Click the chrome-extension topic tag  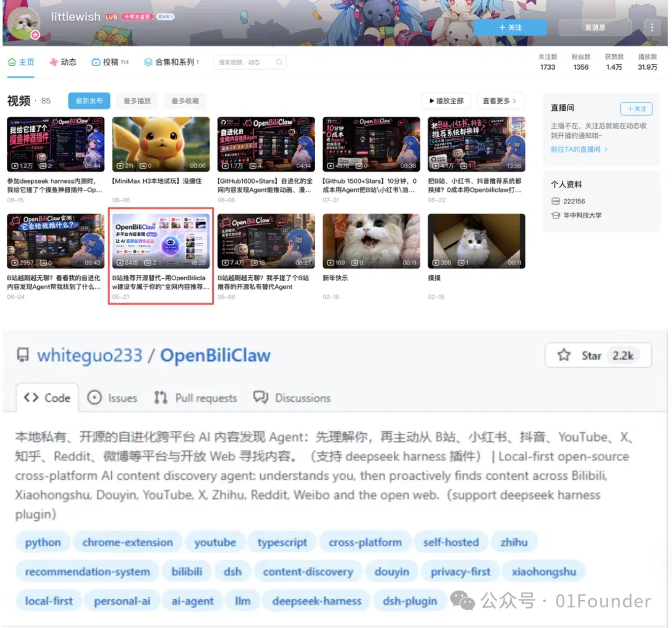(128, 542)
